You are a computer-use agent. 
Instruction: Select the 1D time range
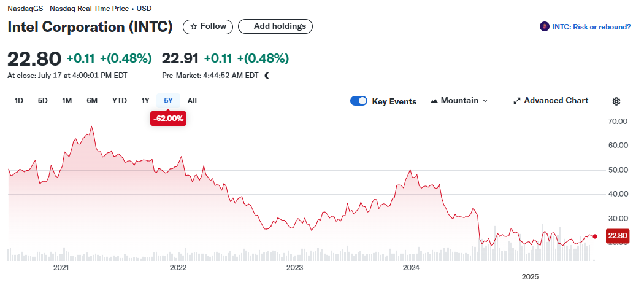click(x=19, y=101)
